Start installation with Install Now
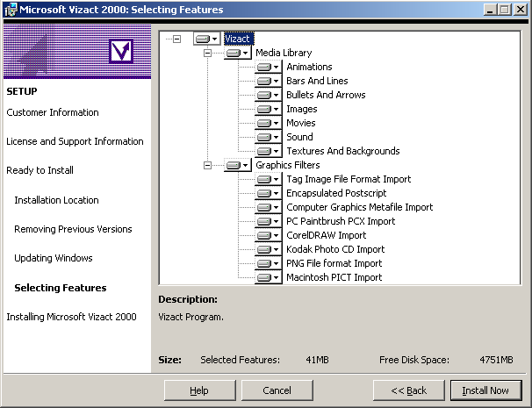 (x=485, y=390)
